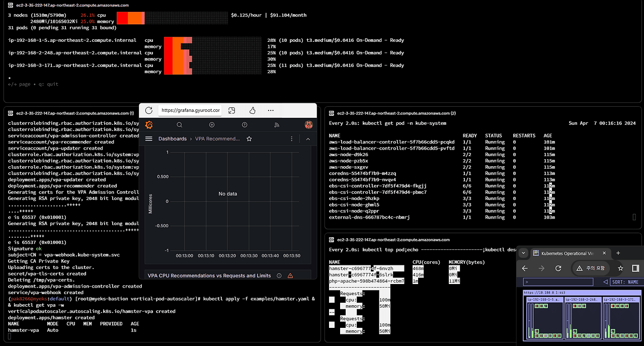This screenshot has width=644, height=346.
Task: Open the Grafana user avatar menu
Action: click(x=309, y=125)
